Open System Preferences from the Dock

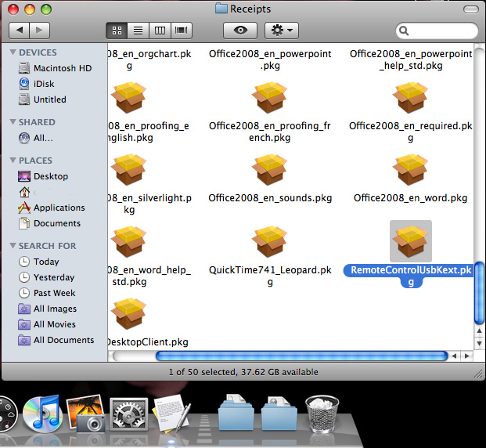tap(129, 414)
